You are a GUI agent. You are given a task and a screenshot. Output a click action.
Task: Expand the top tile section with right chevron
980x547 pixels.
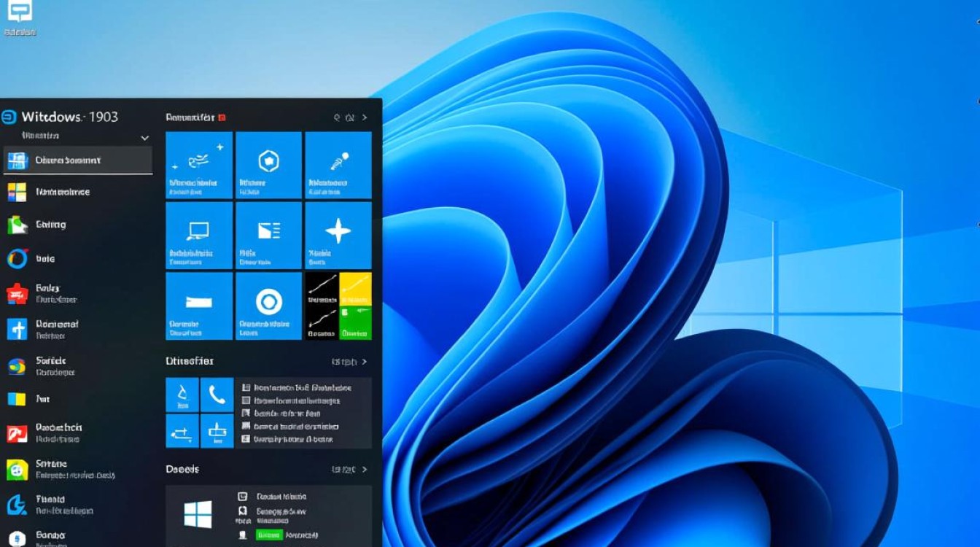pos(365,117)
